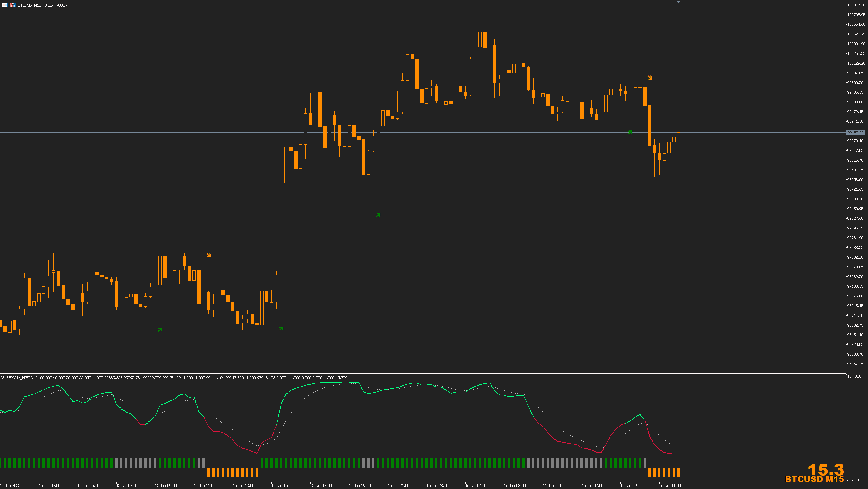
Task: Select green buy arrow near 16 Jan 09:00
Action: click(630, 132)
